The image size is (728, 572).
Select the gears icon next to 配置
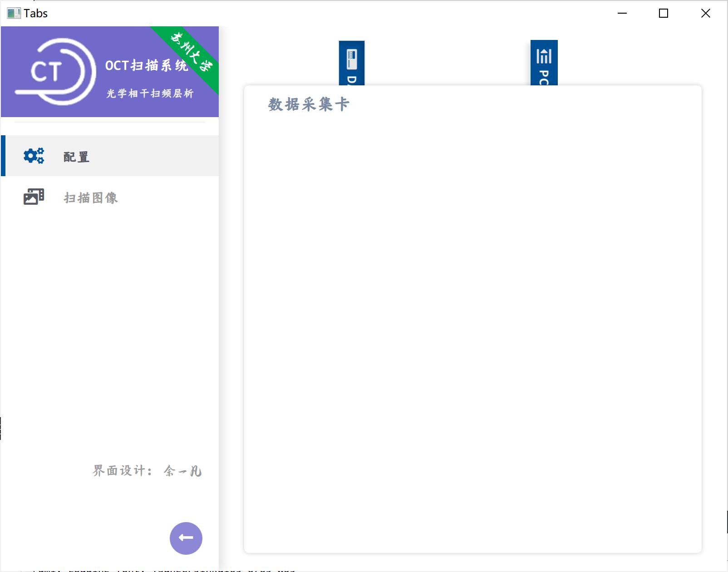pos(33,156)
